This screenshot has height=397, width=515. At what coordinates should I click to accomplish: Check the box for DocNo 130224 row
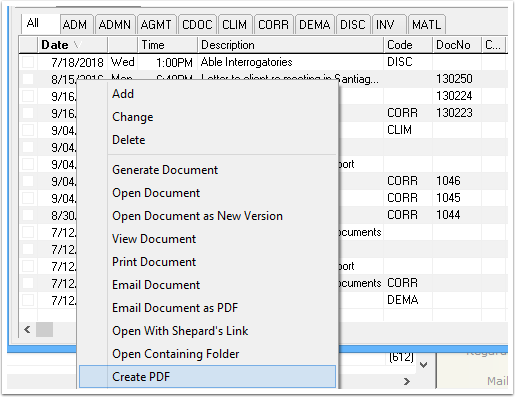click(28, 96)
